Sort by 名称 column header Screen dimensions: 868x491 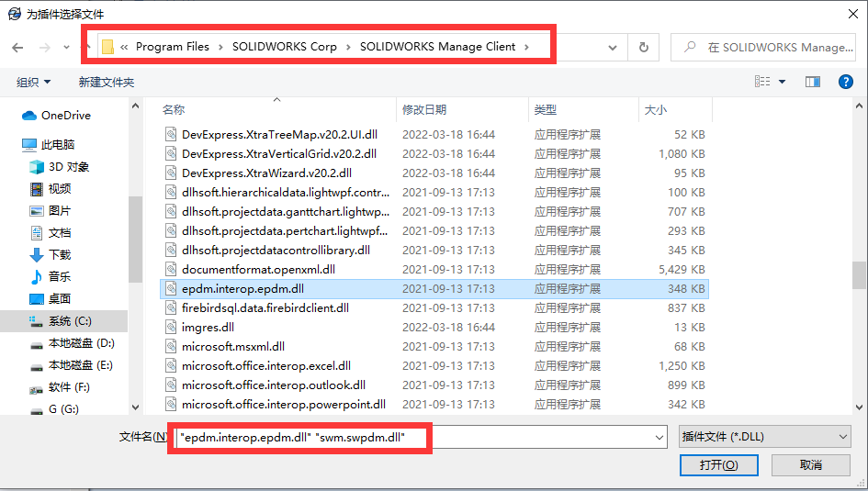174,110
